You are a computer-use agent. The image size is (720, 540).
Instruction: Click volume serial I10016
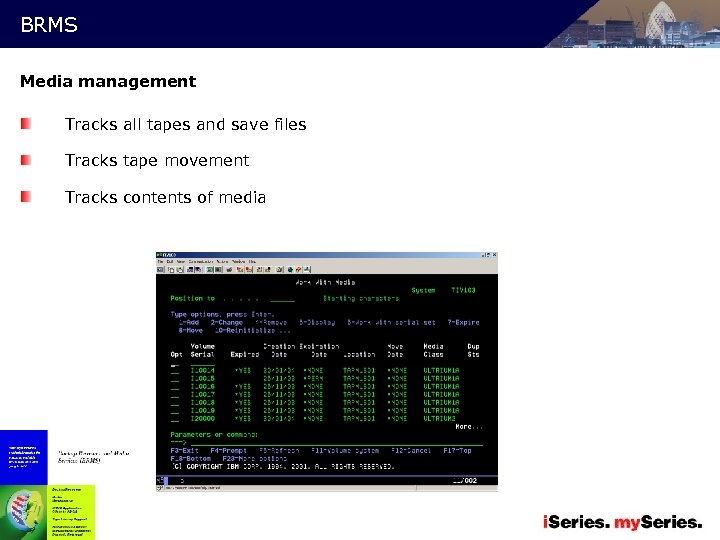202,387
